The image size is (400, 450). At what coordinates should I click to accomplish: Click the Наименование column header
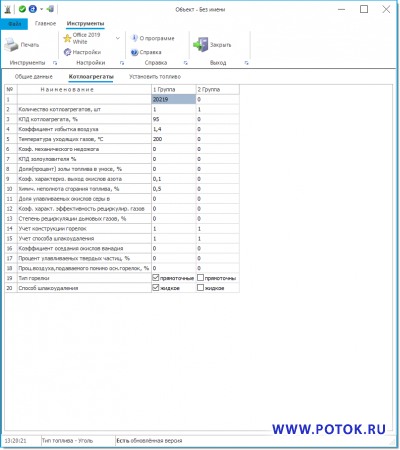[84, 89]
